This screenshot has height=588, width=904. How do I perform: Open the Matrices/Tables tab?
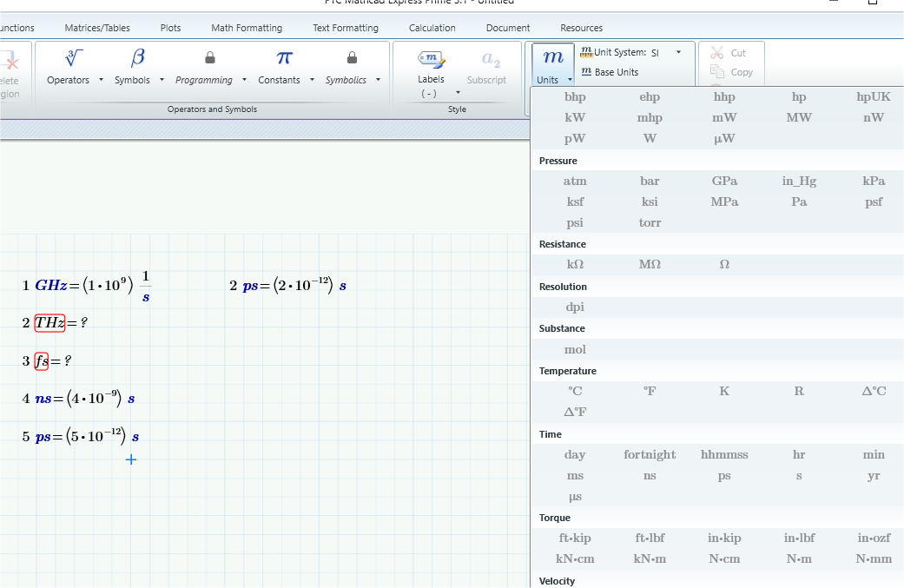(97, 28)
